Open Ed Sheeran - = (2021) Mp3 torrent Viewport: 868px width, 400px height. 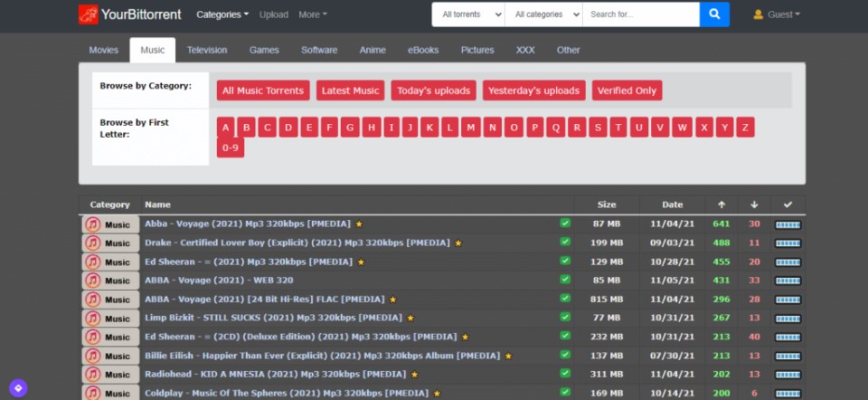(249, 262)
